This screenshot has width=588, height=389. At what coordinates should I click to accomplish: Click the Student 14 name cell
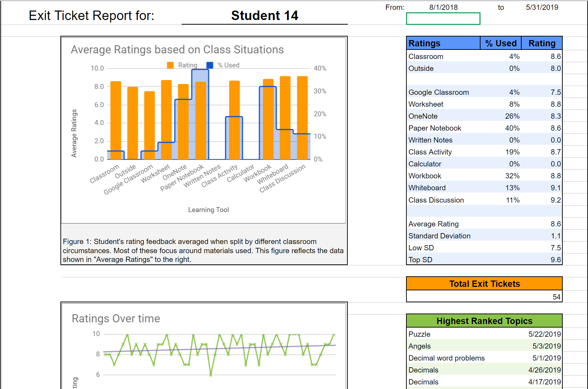[x=264, y=16]
